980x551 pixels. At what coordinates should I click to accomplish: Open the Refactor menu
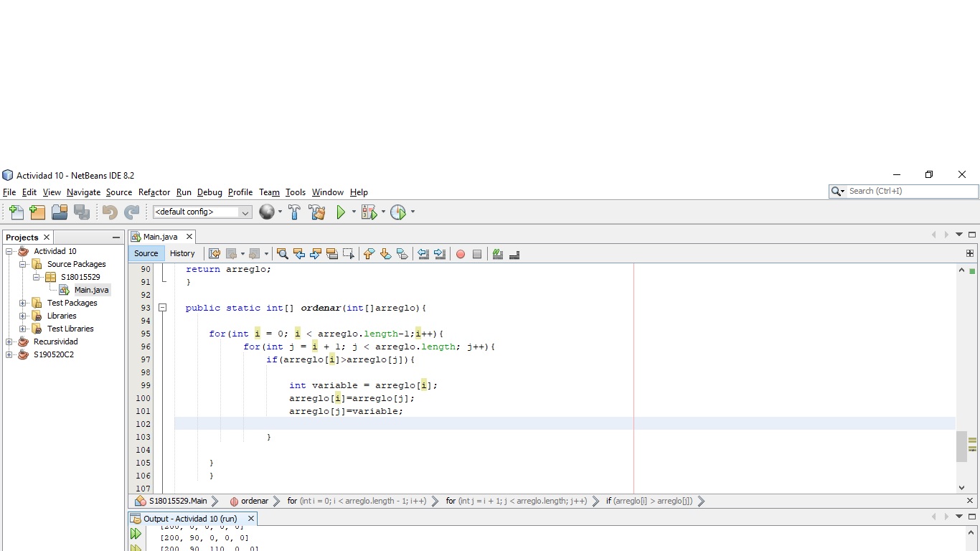154,192
